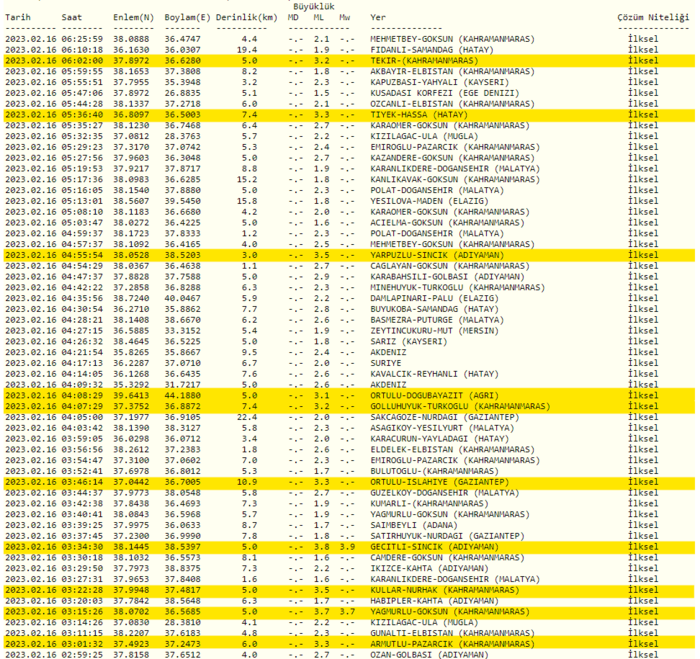Select GUZELKOY-DOGANSEHIR (MALATYA) entry
Image resolution: width=700 pixels, height=659 pixels.
tap(445, 493)
